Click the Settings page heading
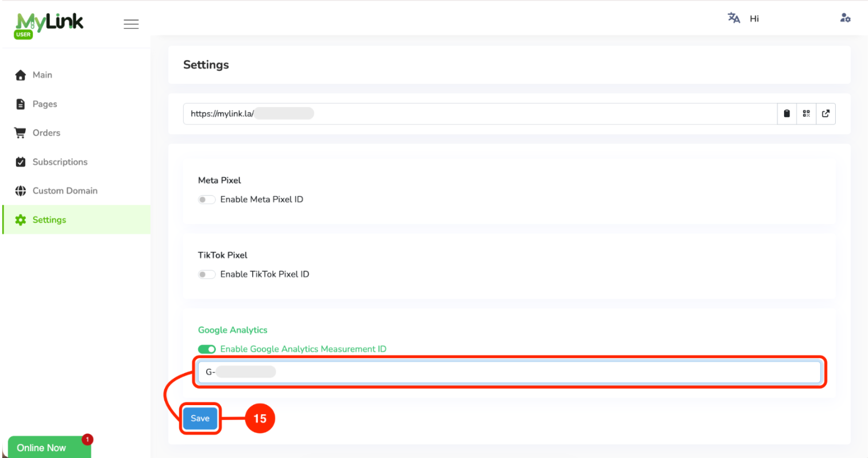The width and height of the screenshot is (868, 458). (x=206, y=65)
